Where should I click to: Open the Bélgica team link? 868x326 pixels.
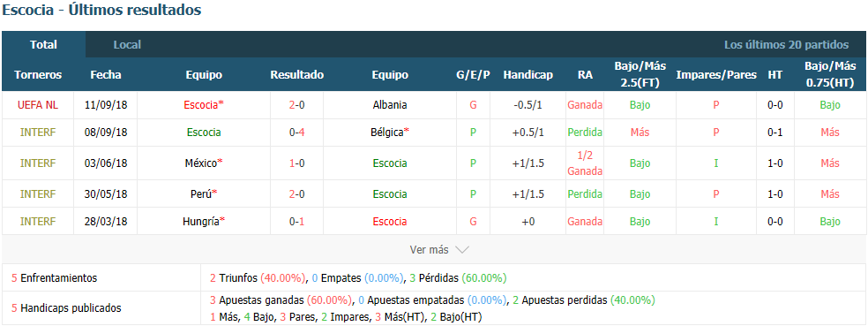(390, 133)
